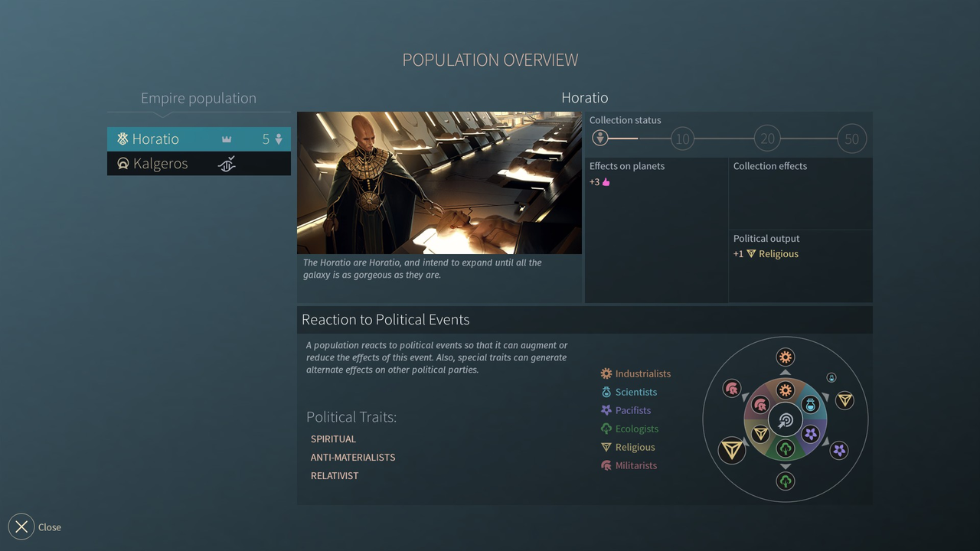Screen dimensions: 980x551
Task: Click the collection status 50 milestone
Action: pos(851,139)
